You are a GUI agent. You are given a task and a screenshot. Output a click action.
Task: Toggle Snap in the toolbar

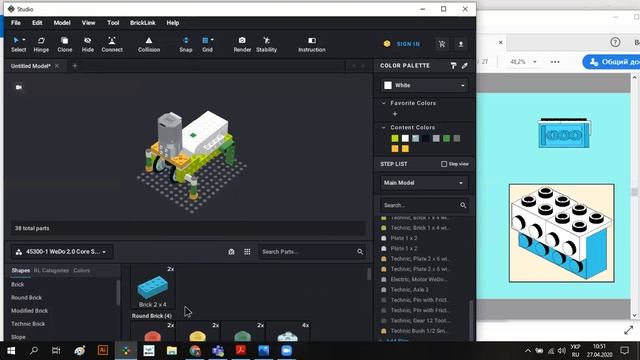[x=186, y=44]
